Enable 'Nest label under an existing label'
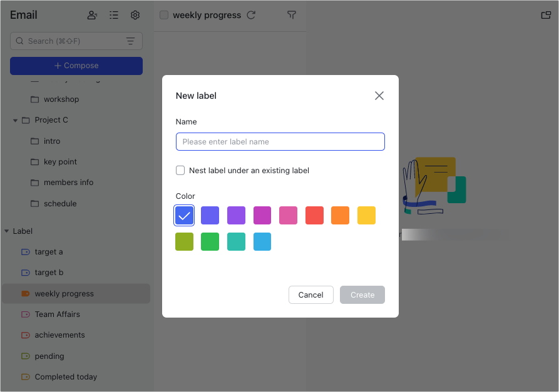This screenshot has height=392, width=559. 180,170
